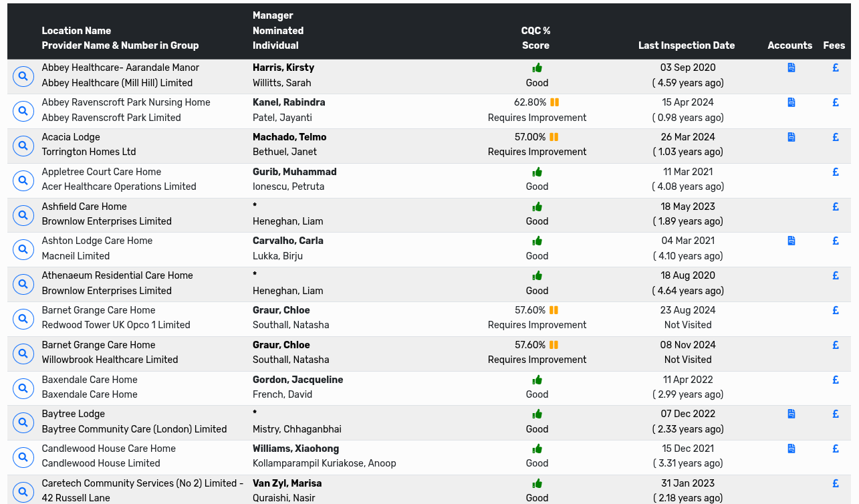Open search icon beside Acacia Lodge

tap(23, 146)
